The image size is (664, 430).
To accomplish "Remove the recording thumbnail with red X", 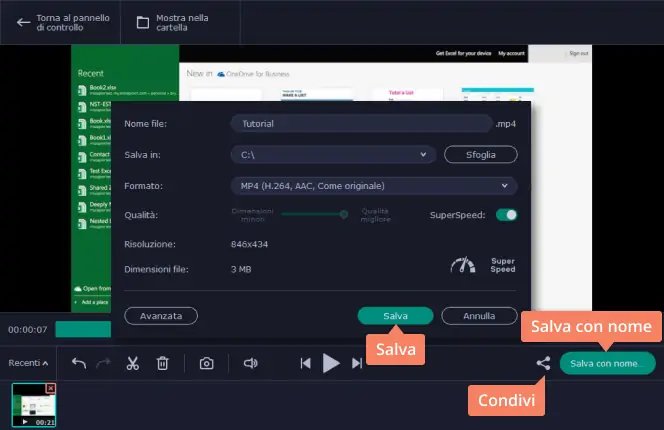I will tap(51, 388).
